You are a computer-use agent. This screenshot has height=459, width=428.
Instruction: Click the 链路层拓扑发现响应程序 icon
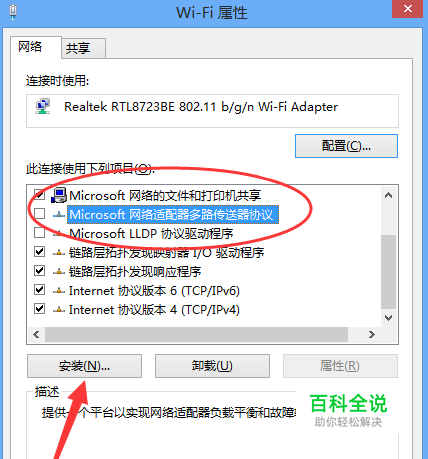point(59,272)
